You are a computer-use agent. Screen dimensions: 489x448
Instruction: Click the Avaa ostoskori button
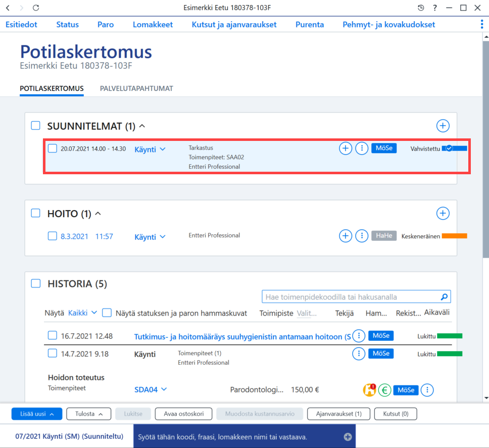pos(183,414)
